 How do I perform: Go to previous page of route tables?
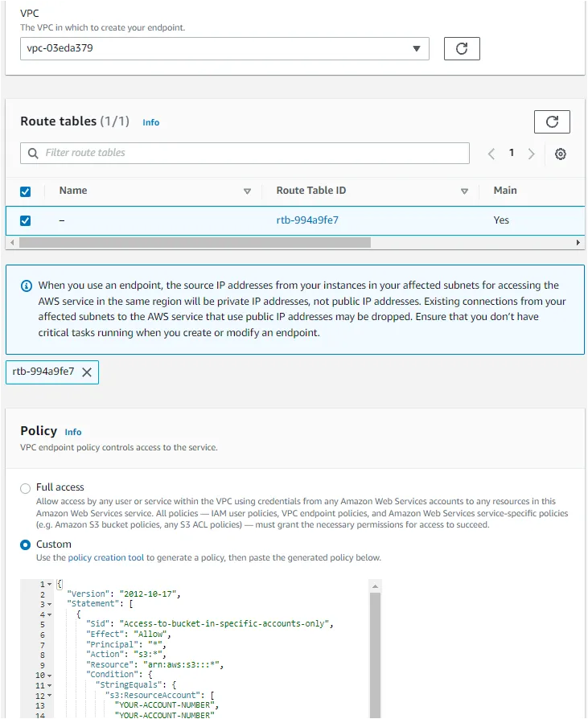click(x=491, y=153)
